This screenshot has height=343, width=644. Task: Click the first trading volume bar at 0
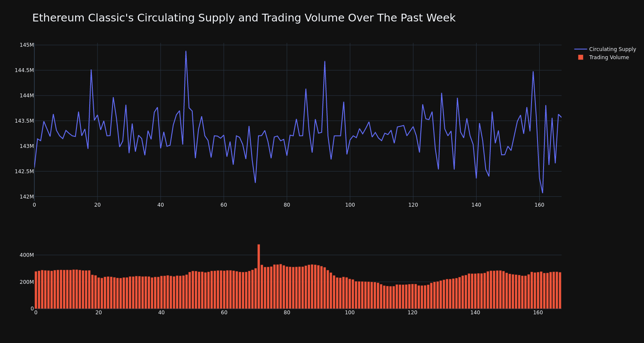(36, 290)
